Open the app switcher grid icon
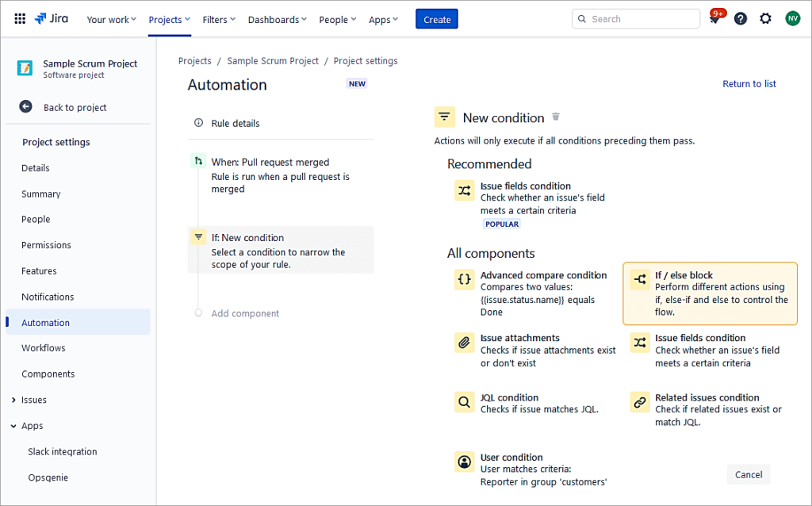The height and width of the screenshot is (506, 812). [20, 19]
